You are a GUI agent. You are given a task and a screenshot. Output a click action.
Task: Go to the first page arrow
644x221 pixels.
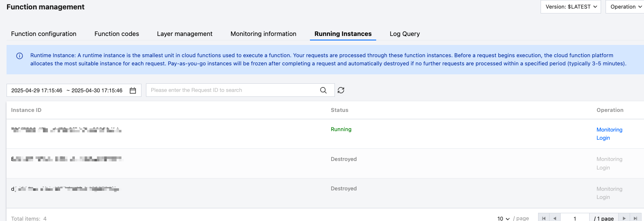[x=543, y=218]
